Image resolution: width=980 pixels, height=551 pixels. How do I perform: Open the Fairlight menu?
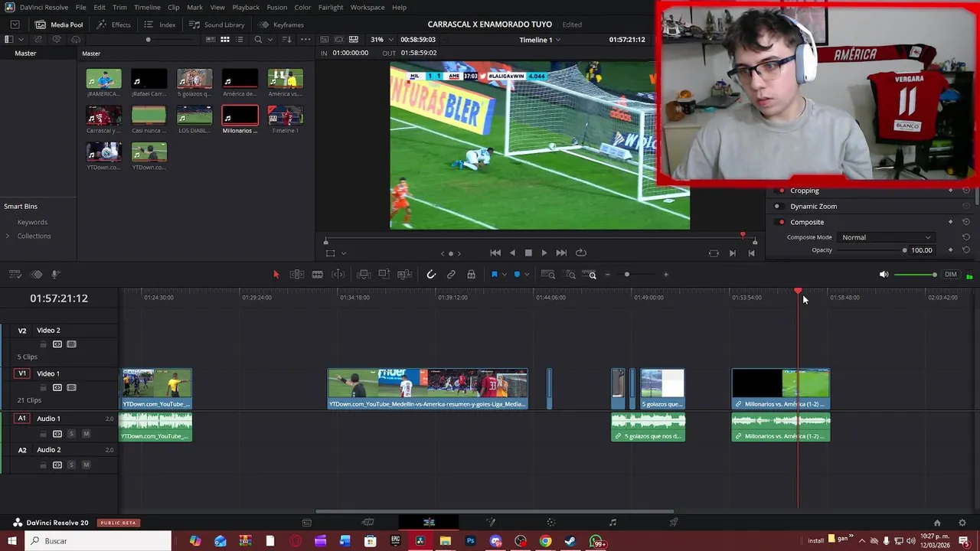331,7
